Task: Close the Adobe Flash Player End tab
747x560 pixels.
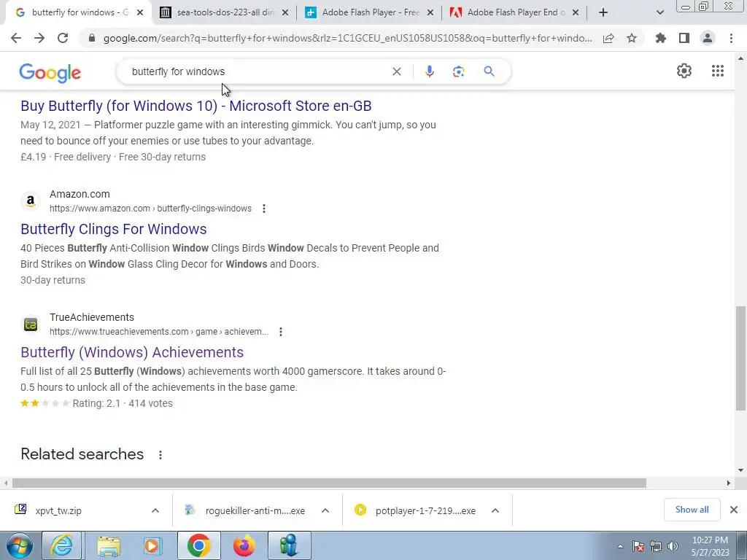Action: pyautogui.click(x=576, y=13)
